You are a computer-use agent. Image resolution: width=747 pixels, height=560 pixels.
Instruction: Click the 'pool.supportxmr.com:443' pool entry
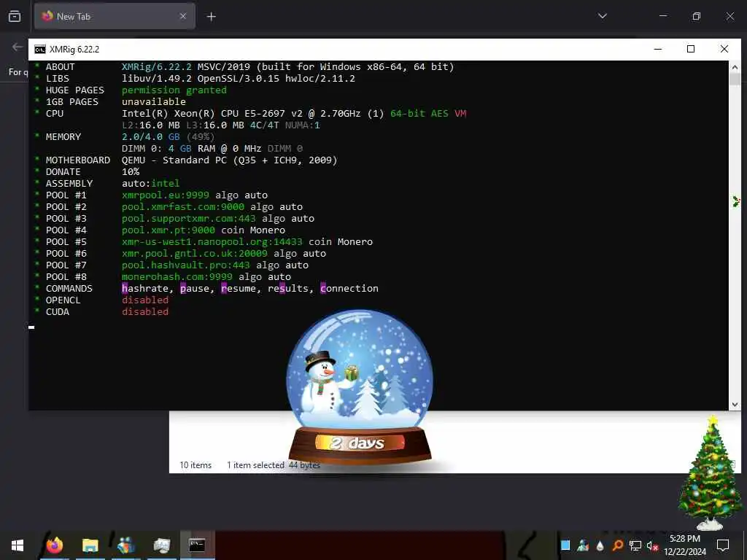[x=189, y=219]
